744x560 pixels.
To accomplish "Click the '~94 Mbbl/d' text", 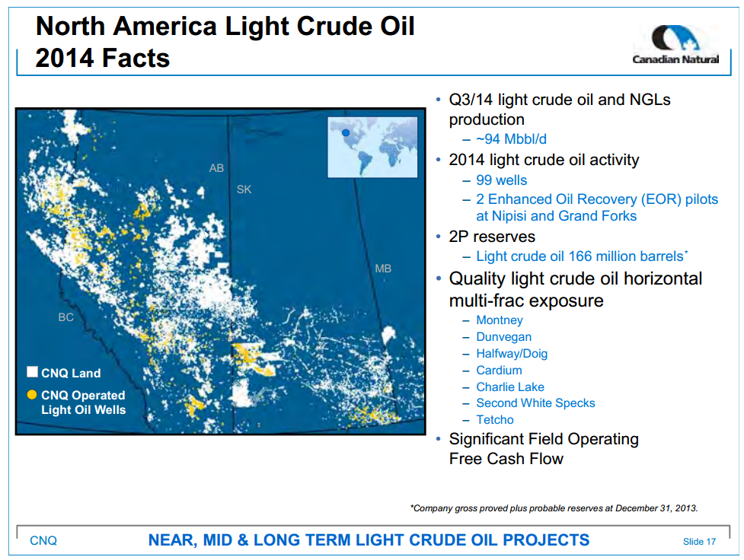I will pyautogui.click(x=511, y=139).
